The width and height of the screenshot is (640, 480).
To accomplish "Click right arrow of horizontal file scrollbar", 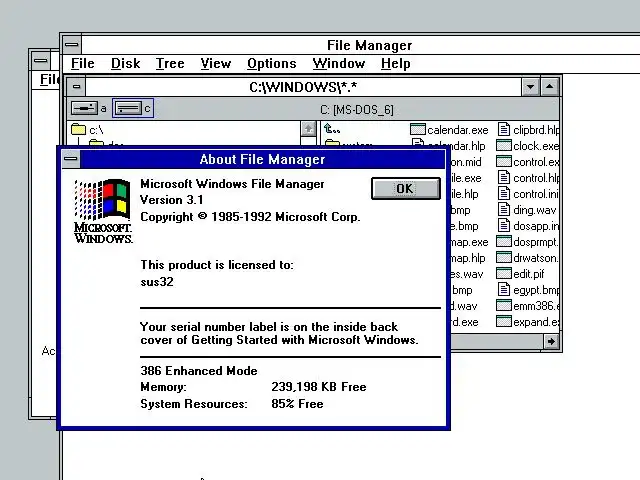I will pos(551,342).
